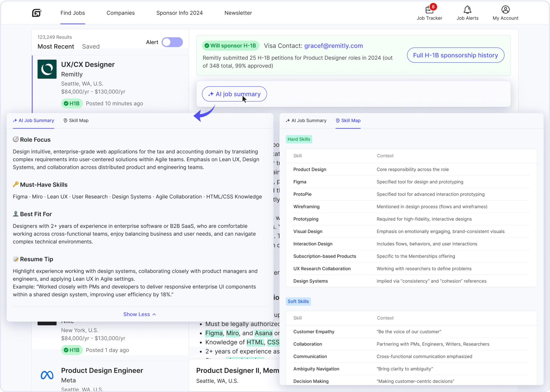550x392 pixels.
Task: Click the H1B badge on New York listing
Action: 72,350
